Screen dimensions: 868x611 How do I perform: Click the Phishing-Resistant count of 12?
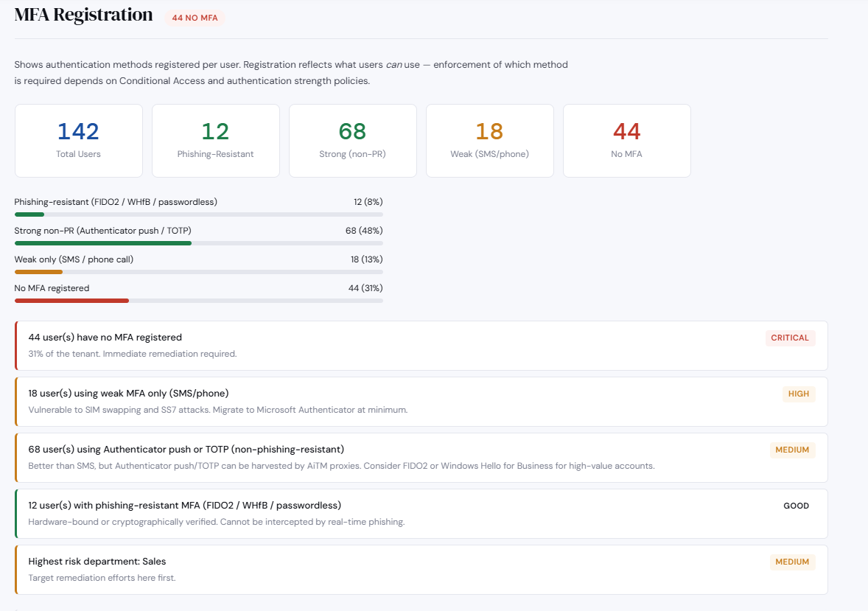pos(215,130)
